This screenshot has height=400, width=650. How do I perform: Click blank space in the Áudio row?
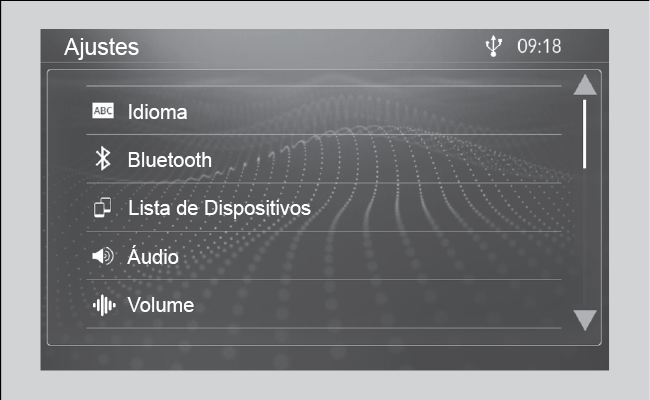click(x=369, y=256)
